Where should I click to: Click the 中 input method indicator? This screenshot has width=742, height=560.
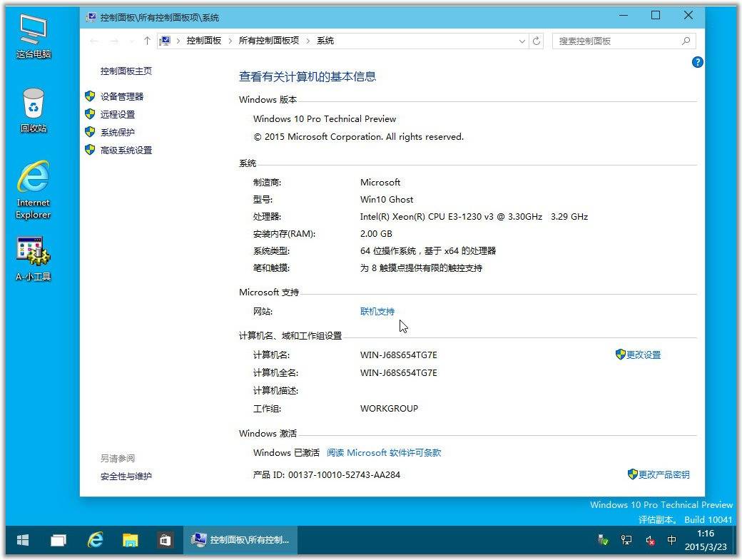pyautogui.click(x=671, y=539)
